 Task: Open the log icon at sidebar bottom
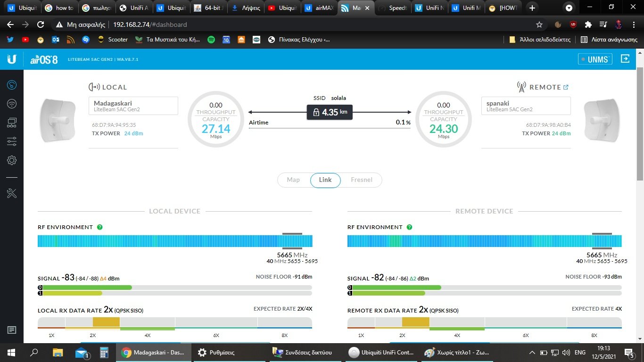pyautogui.click(x=12, y=330)
